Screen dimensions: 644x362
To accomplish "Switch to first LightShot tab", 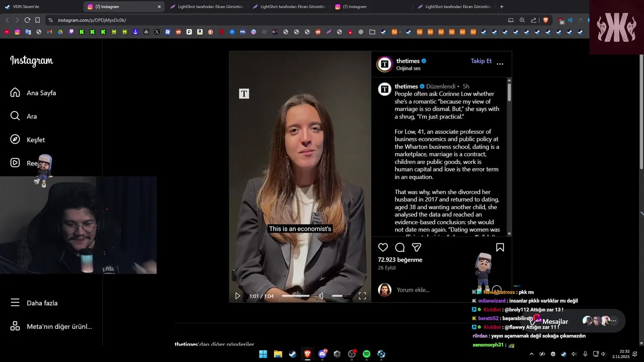I will (x=207, y=7).
